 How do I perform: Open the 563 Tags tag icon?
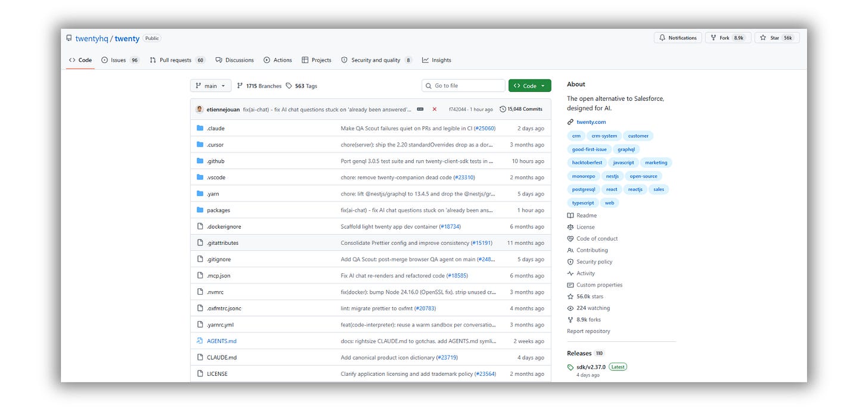tap(289, 86)
